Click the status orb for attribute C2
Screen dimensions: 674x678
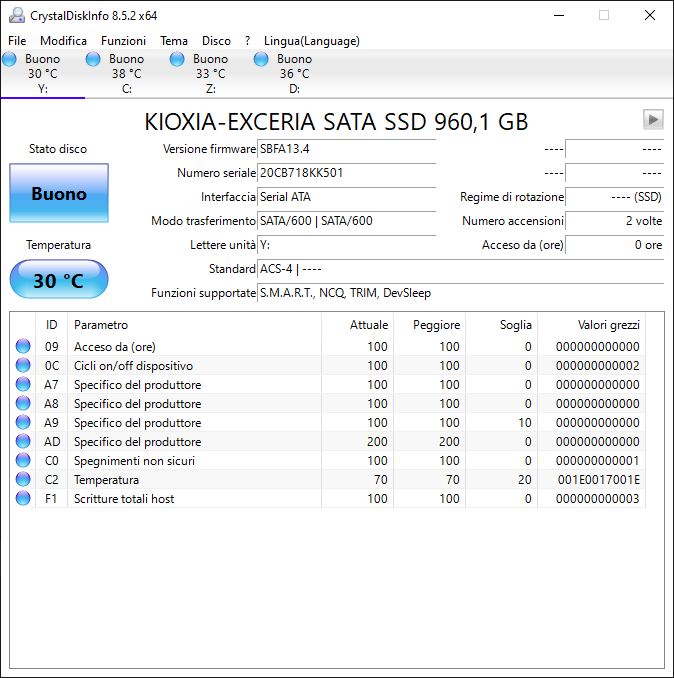[x=23, y=479]
